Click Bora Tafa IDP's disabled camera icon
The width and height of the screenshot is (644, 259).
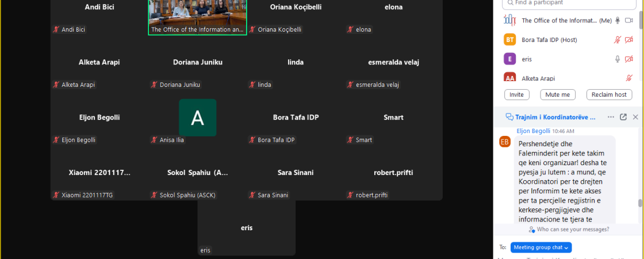point(629,40)
